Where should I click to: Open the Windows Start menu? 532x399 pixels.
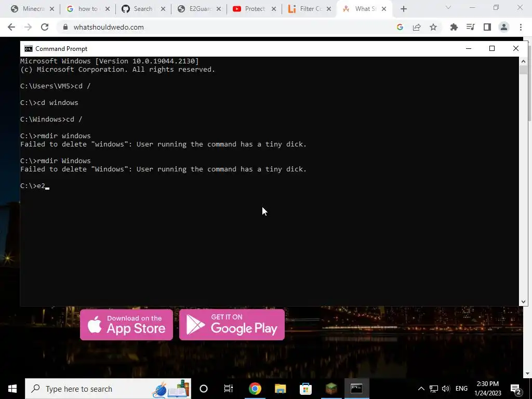[12, 389]
